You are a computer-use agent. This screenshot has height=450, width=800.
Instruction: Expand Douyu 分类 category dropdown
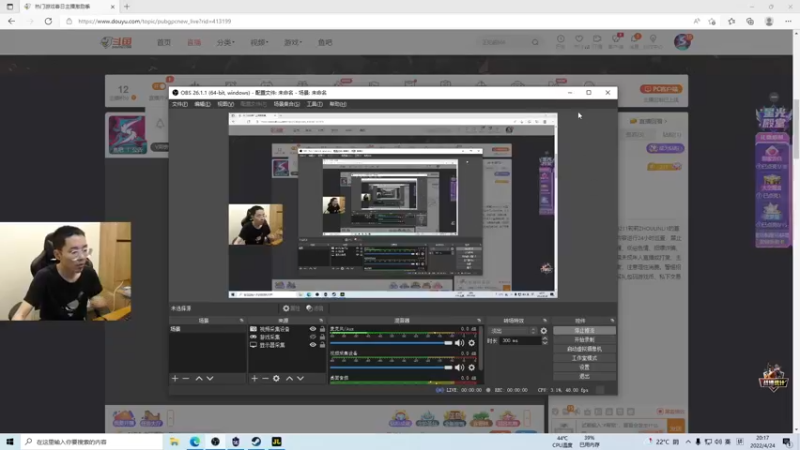226,42
